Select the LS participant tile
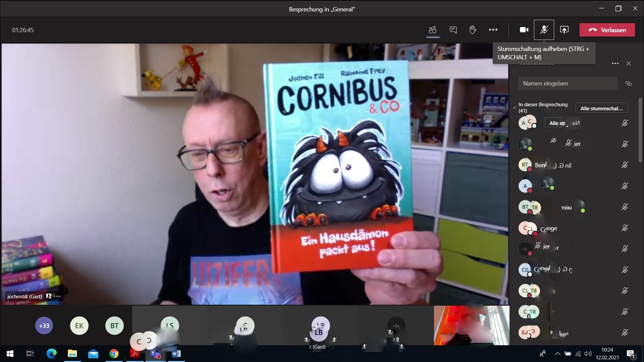The height and width of the screenshot is (362, 644). [170, 325]
